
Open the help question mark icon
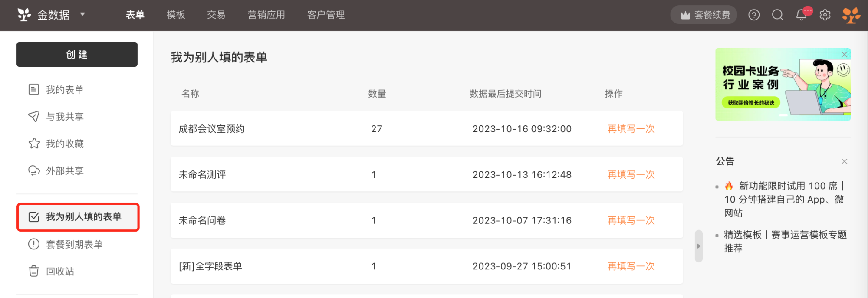coord(754,15)
